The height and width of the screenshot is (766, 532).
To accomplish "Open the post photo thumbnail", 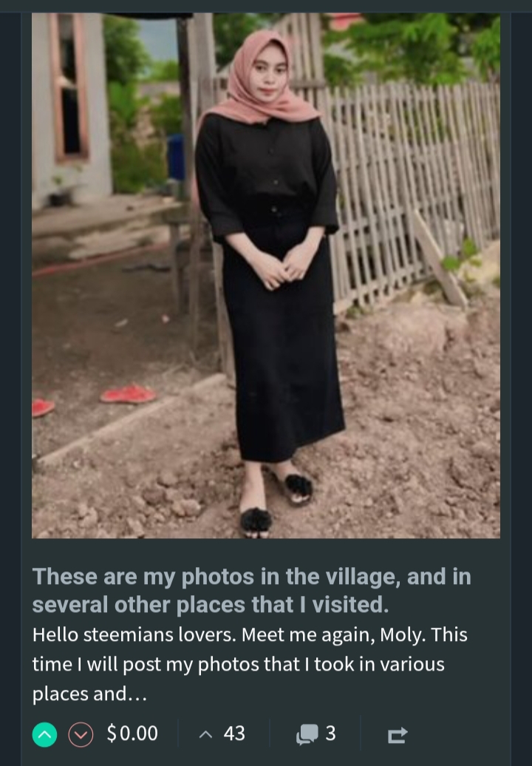I will [266, 276].
